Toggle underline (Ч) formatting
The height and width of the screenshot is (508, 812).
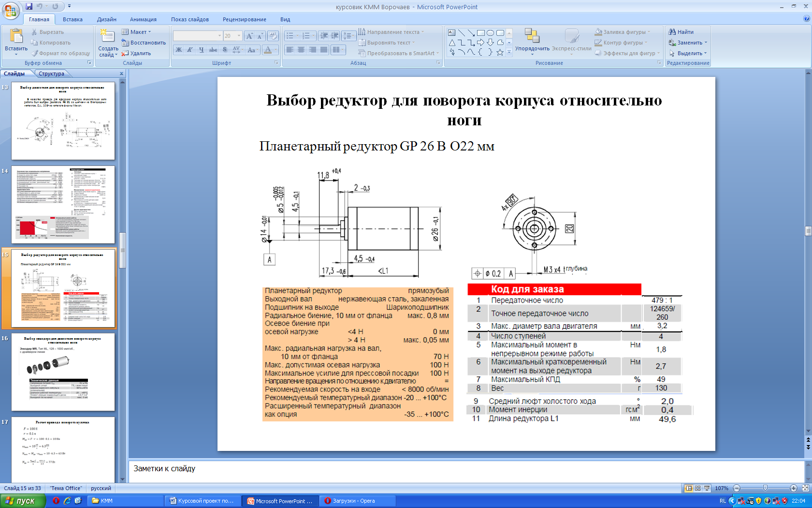(202, 50)
